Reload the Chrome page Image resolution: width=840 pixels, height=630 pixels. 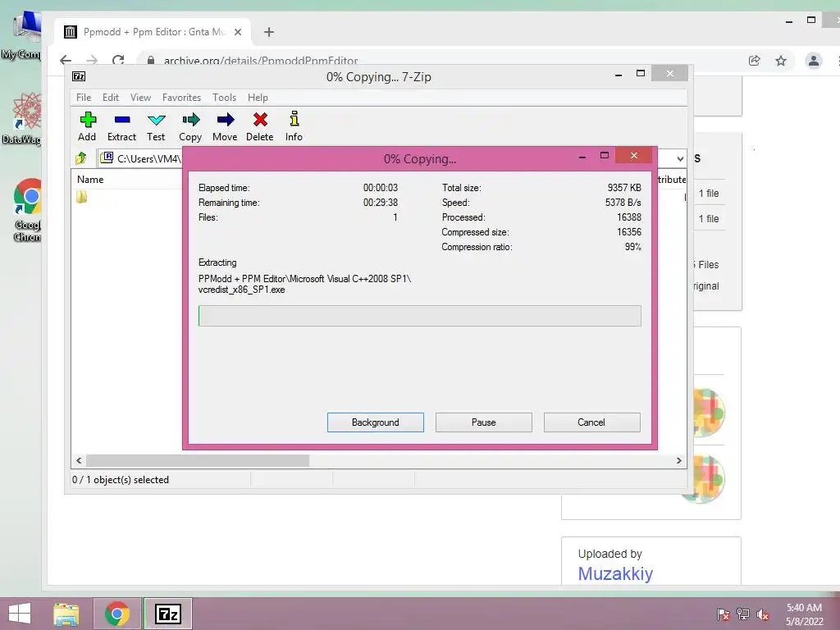pos(118,60)
